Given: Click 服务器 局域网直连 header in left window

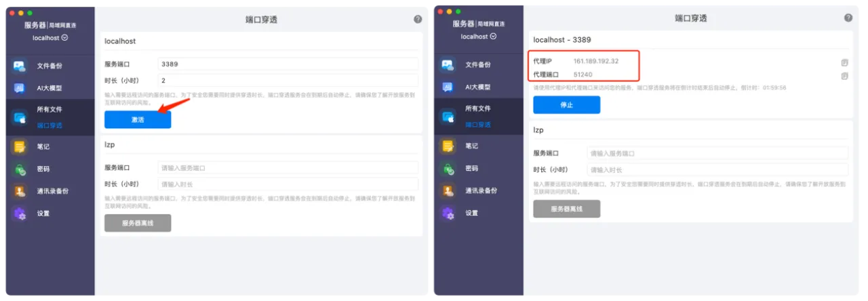Looking at the screenshot, I should pos(50,25).
